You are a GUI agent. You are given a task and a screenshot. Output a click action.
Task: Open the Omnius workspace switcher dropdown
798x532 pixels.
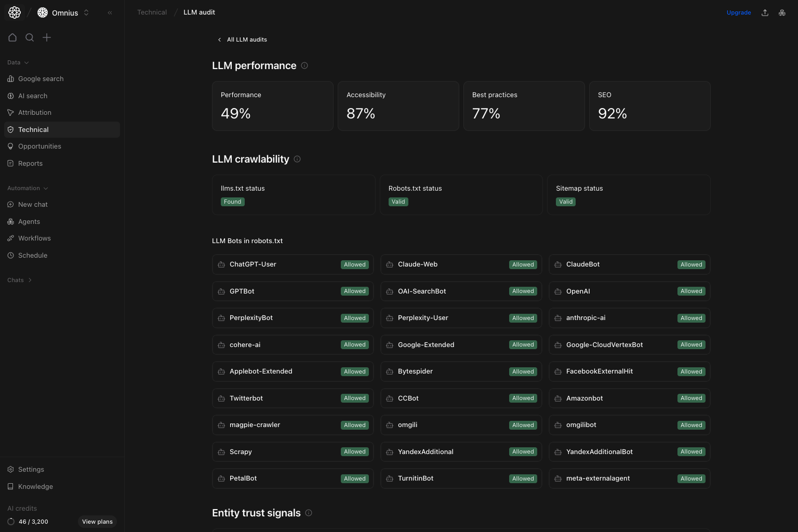(x=64, y=12)
